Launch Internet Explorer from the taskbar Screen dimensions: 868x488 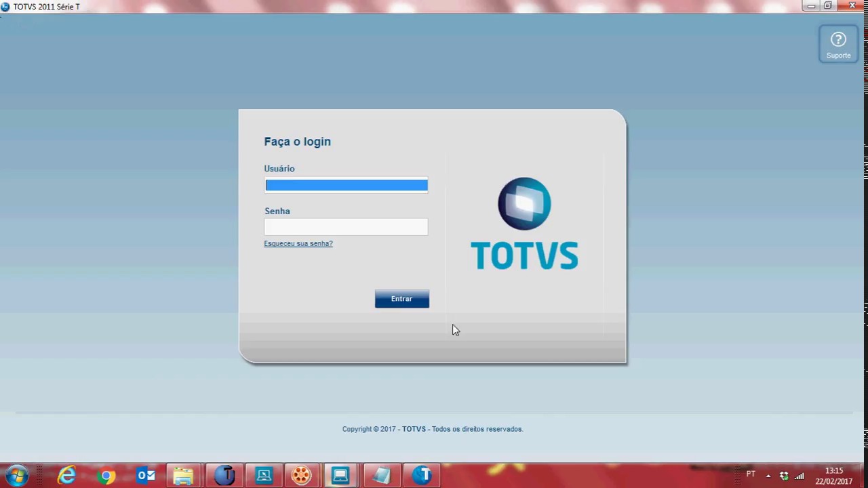(x=66, y=476)
